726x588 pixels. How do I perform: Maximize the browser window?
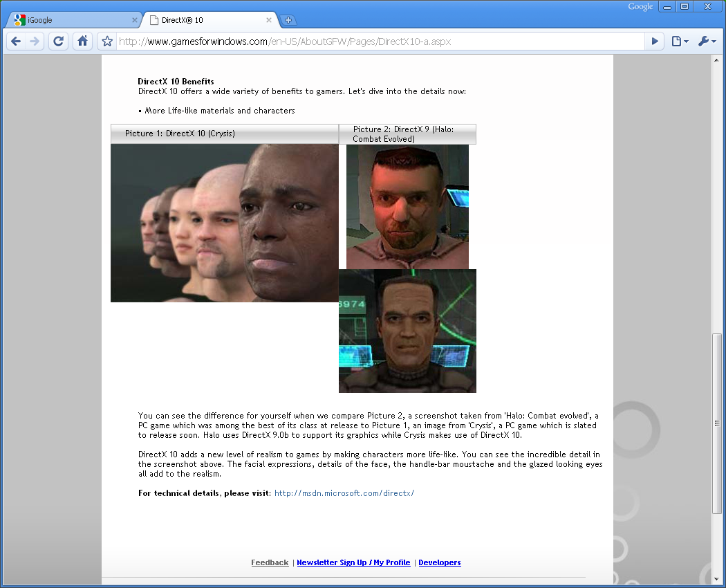685,6
